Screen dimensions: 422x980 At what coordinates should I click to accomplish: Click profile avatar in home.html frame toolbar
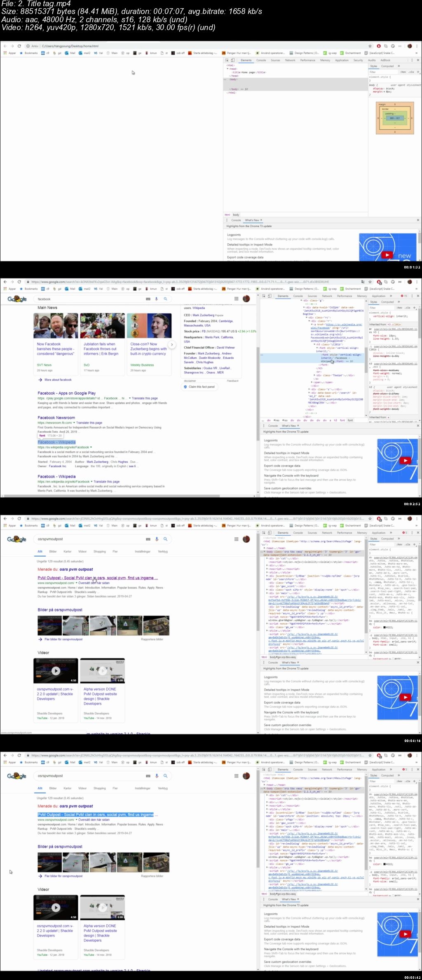410,46
